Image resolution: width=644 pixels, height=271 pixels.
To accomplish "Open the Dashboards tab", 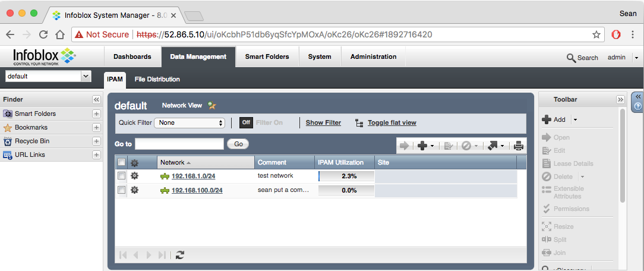I will point(132,56).
